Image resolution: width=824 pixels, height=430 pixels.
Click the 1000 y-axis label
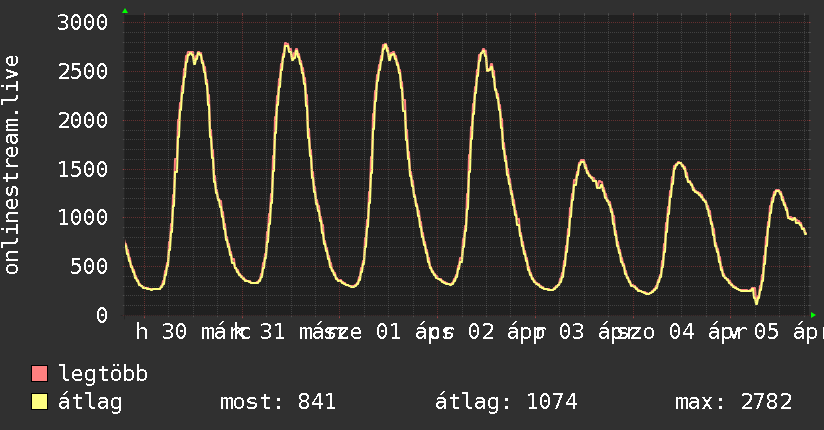click(x=83, y=217)
